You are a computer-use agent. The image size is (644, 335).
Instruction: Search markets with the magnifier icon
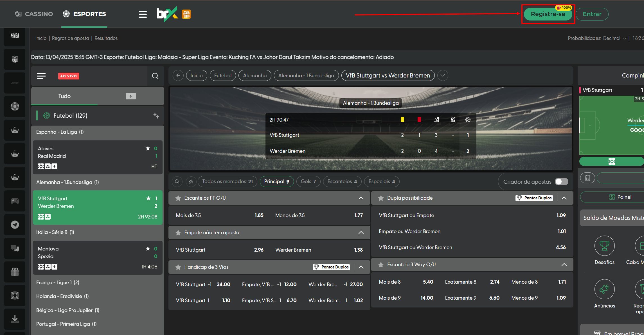[177, 182]
